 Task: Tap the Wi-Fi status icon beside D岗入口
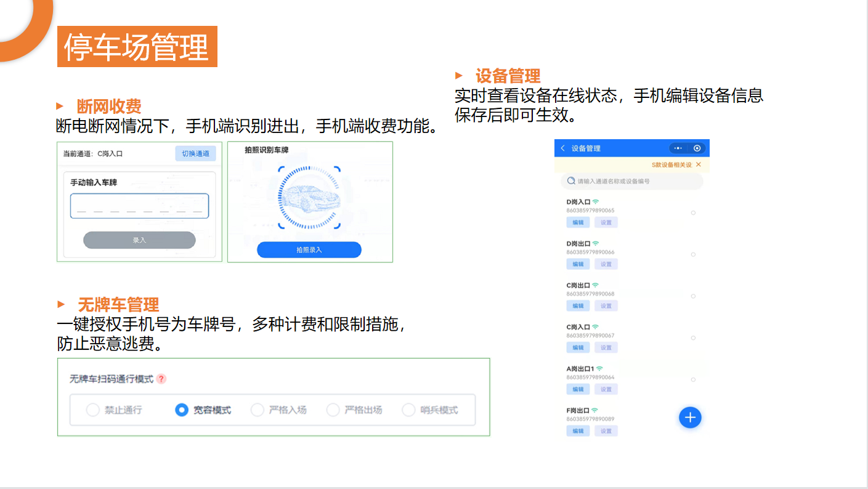tap(596, 201)
